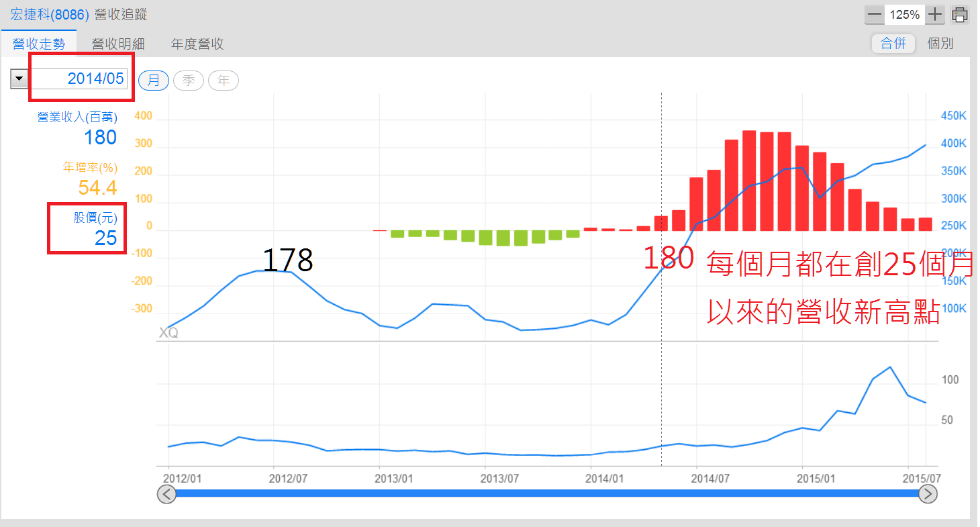Click the 125% zoom level field
This screenshot has height=527, width=980.
coord(905,14)
